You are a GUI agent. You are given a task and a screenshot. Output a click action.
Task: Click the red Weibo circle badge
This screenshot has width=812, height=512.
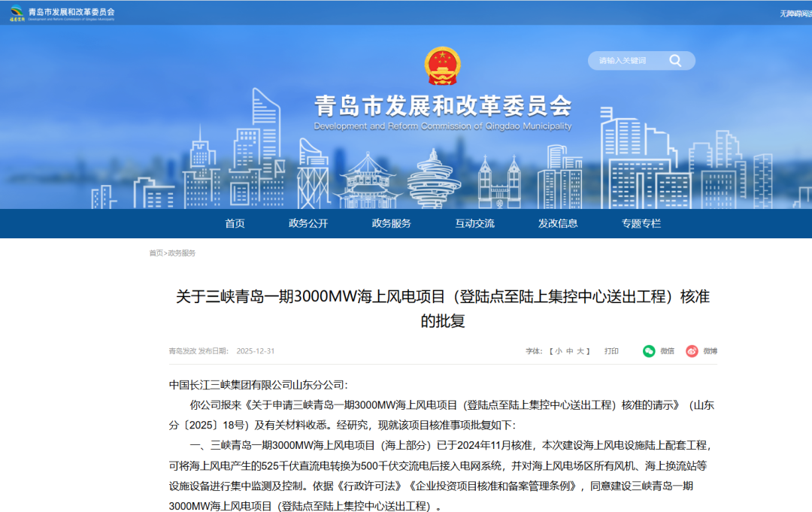click(691, 351)
